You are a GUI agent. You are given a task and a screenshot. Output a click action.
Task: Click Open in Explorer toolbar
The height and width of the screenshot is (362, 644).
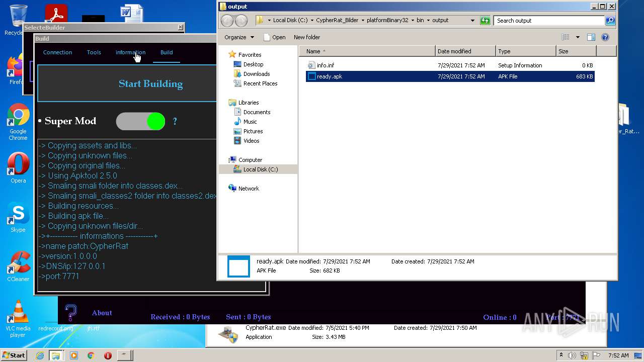click(x=274, y=37)
